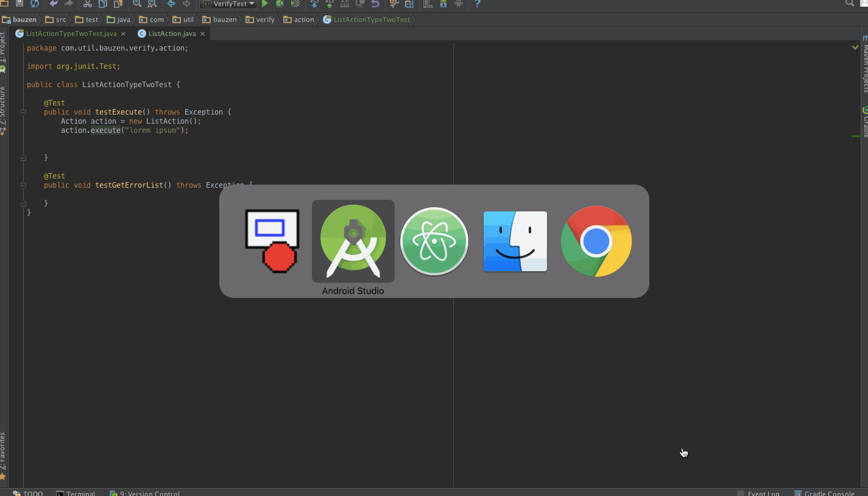
Task: Close the ListActionTypeTwoTest.java tab
Action: point(123,34)
